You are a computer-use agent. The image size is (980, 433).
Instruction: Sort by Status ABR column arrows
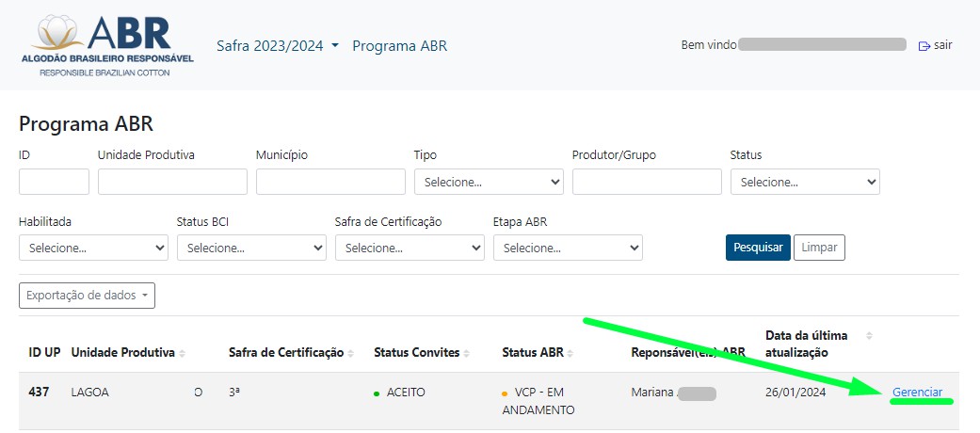570,353
